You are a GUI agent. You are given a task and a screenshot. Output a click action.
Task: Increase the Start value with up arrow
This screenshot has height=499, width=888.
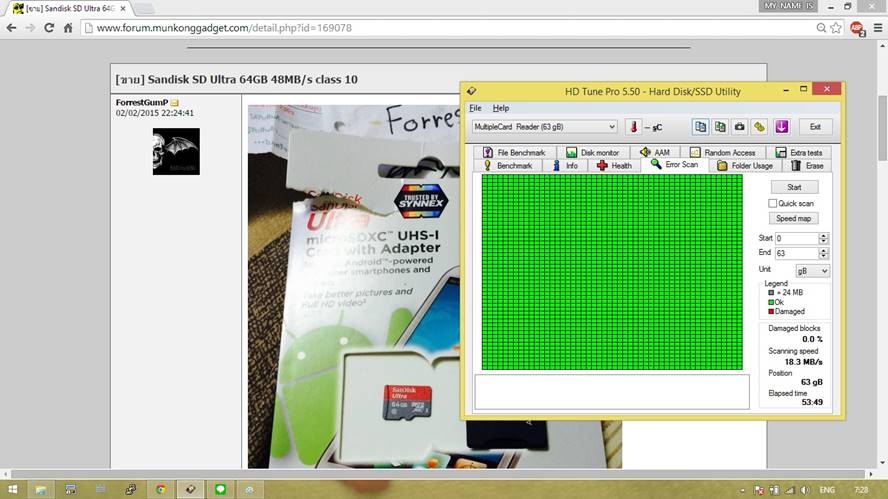click(824, 236)
